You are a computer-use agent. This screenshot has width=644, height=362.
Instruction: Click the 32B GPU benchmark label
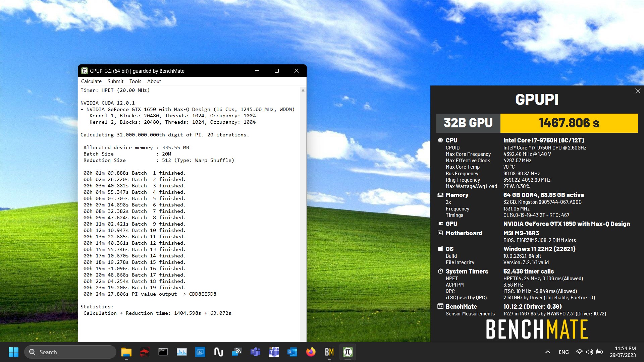pos(468,123)
